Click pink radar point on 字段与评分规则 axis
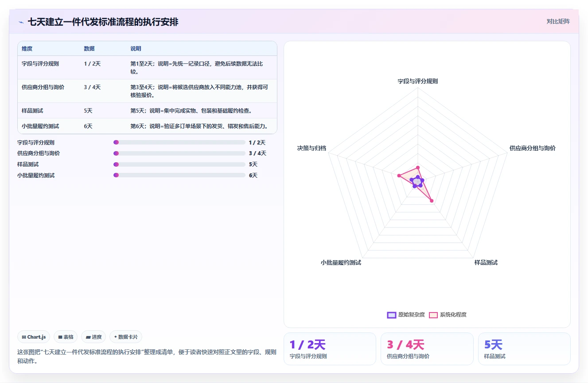Viewport: 588px width, 383px height. (x=417, y=167)
